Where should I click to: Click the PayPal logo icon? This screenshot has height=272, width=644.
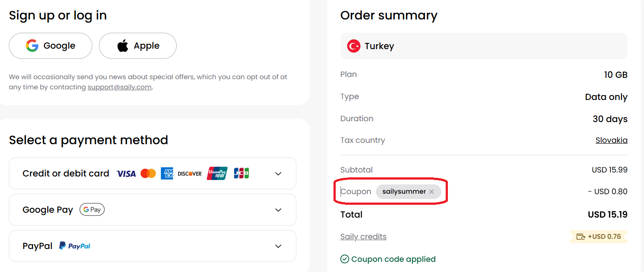pos(75,246)
